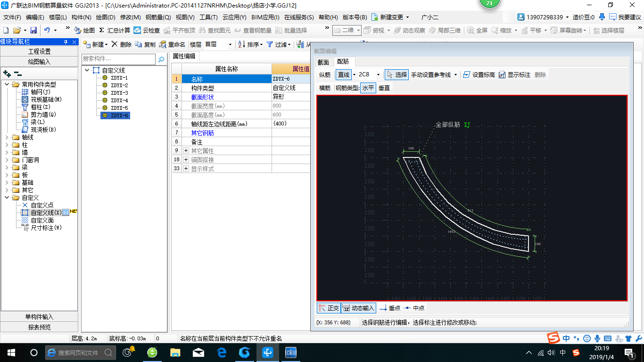Screen dimensions: 644x362
Task: Save the project with the floppy icon
Action: coord(33,30)
